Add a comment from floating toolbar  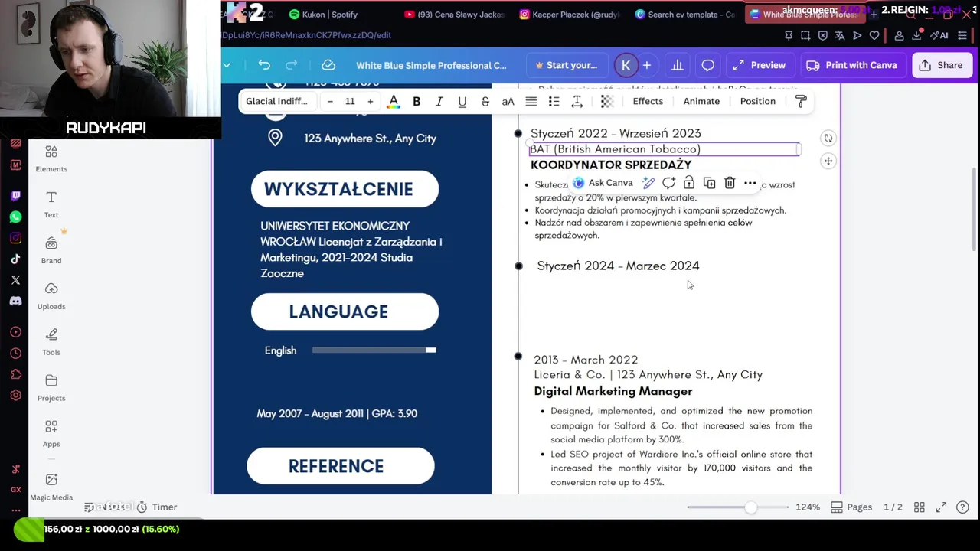pos(669,183)
